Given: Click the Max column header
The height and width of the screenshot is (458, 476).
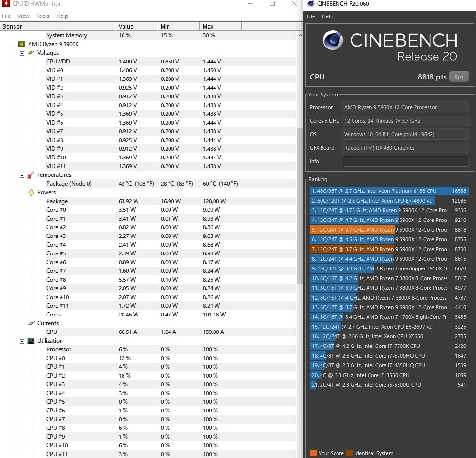Looking at the screenshot, I should click(x=220, y=27).
